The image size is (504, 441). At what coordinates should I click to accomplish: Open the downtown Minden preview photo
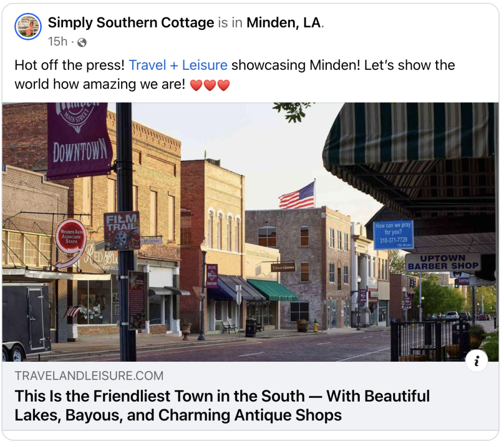point(251,232)
